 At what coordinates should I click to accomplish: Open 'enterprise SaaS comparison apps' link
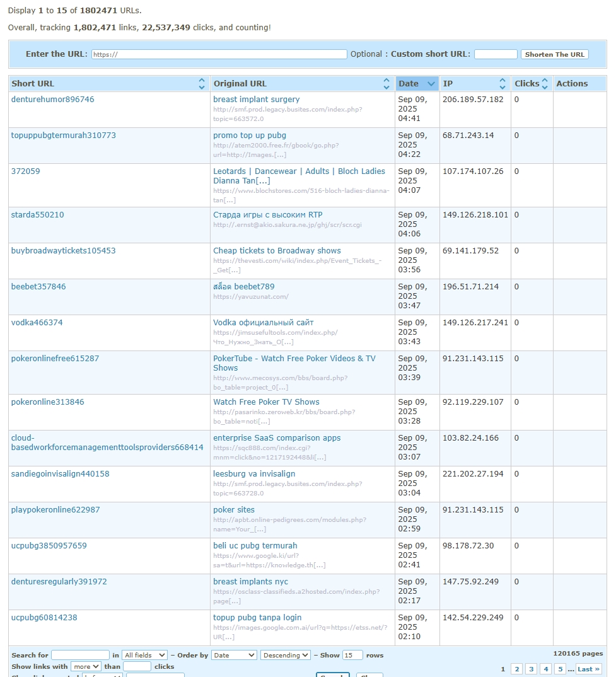point(277,438)
